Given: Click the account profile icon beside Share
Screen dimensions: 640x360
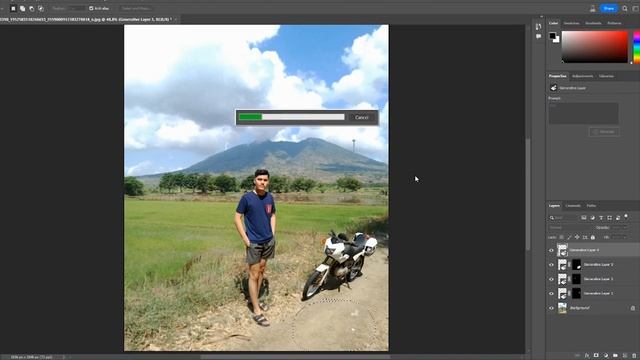Looking at the screenshot, I should click(593, 8).
